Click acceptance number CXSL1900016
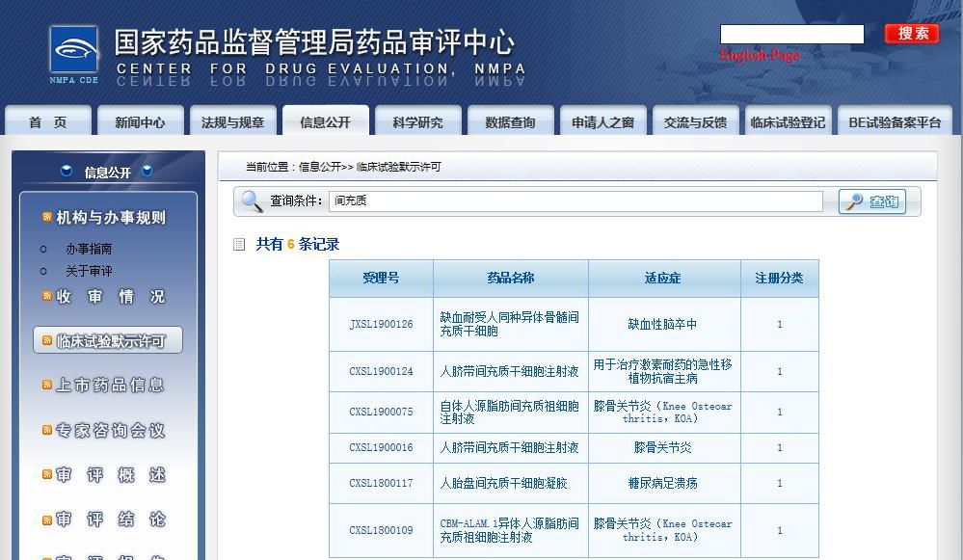 click(381, 447)
